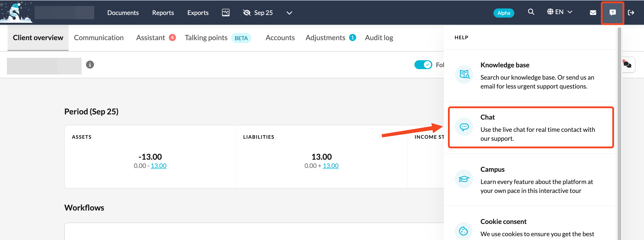Open the Audit log tab
This screenshot has height=240, width=644.
[379, 37]
